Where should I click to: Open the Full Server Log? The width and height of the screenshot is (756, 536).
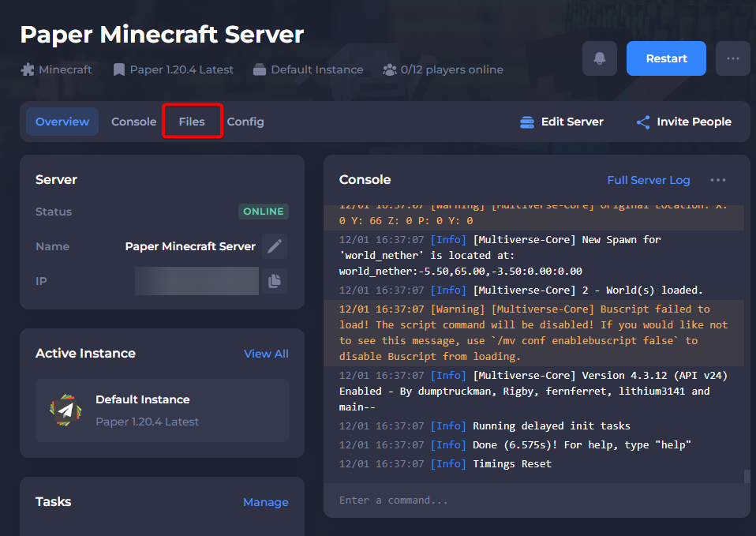point(648,180)
